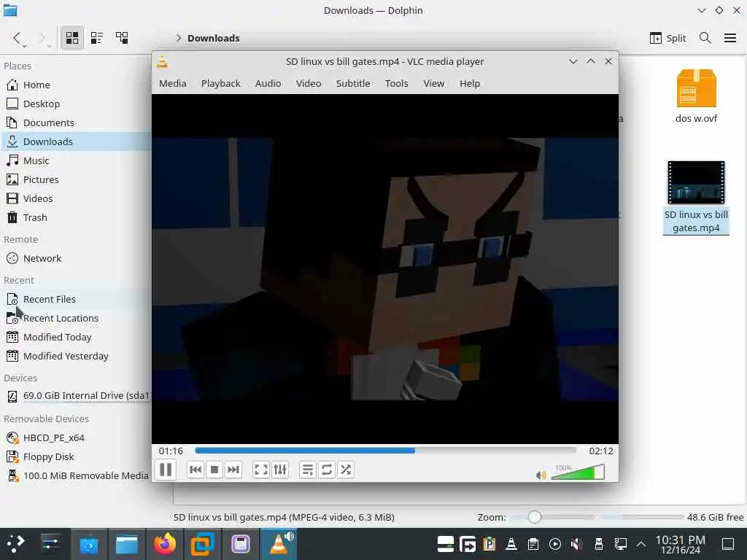Launch Firefox from the taskbar
The height and width of the screenshot is (560, 747).
tap(165, 544)
